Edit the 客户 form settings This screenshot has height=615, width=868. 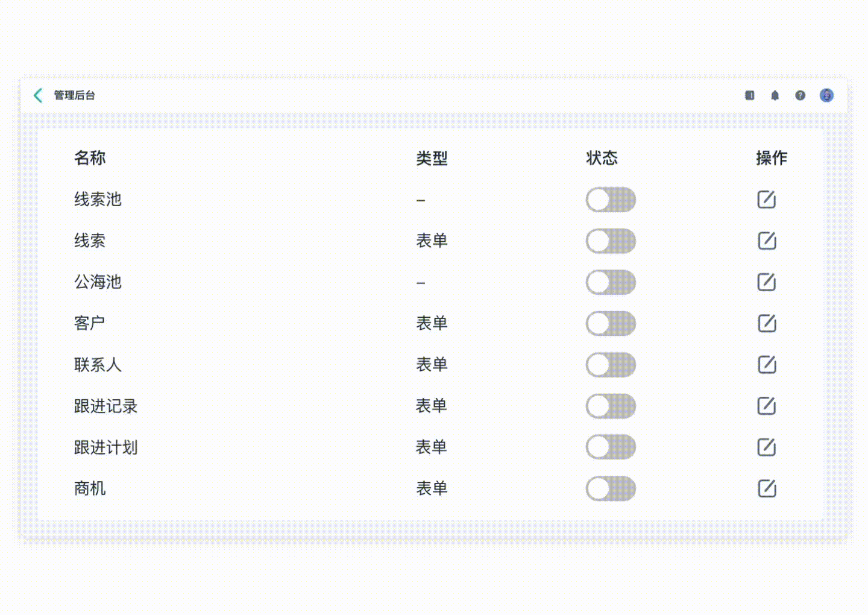766,323
